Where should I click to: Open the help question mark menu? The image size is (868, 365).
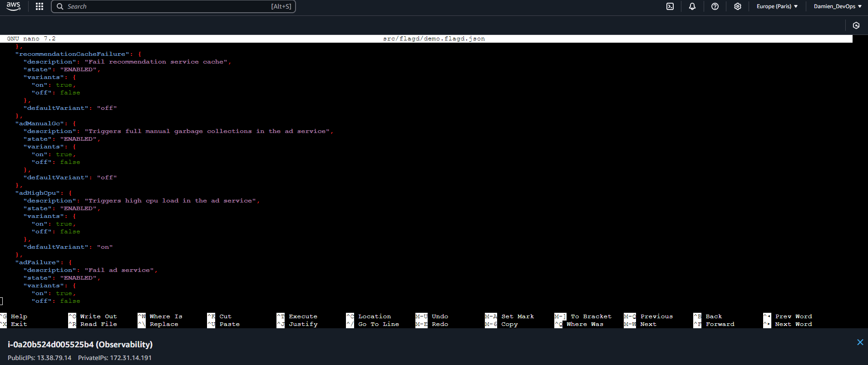point(715,6)
